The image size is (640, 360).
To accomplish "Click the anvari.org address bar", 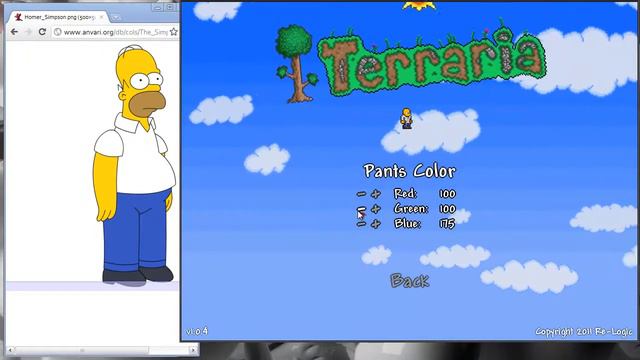I will pyautogui.click(x=116, y=32).
